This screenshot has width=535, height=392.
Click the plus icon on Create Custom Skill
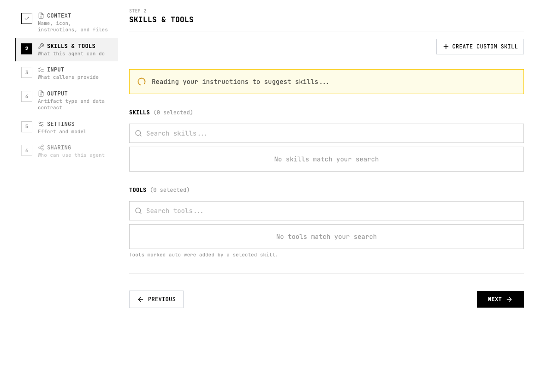click(x=446, y=47)
